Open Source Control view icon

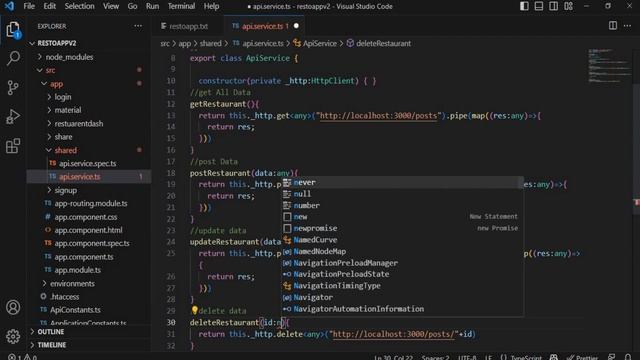(13, 87)
